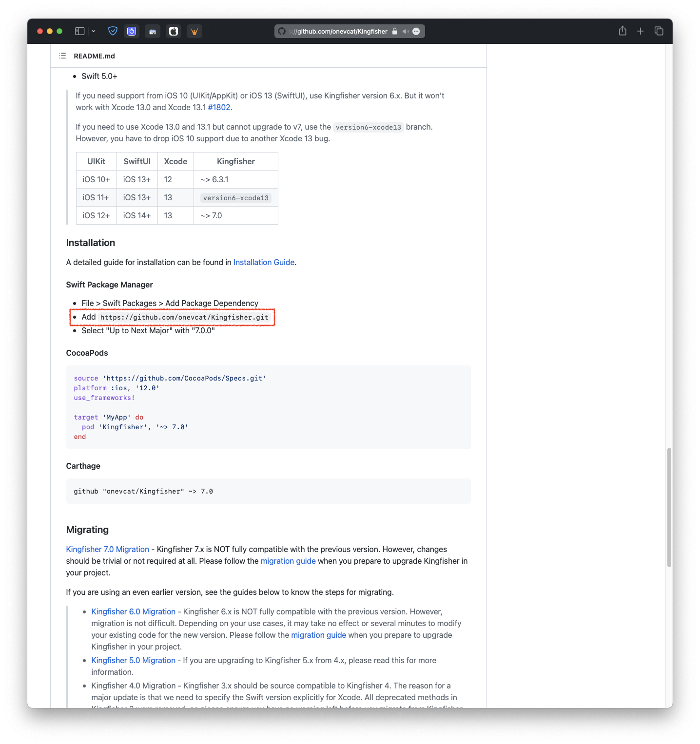Click the UIKit column header
Viewport: 700px width, 744px height.
tap(97, 161)
